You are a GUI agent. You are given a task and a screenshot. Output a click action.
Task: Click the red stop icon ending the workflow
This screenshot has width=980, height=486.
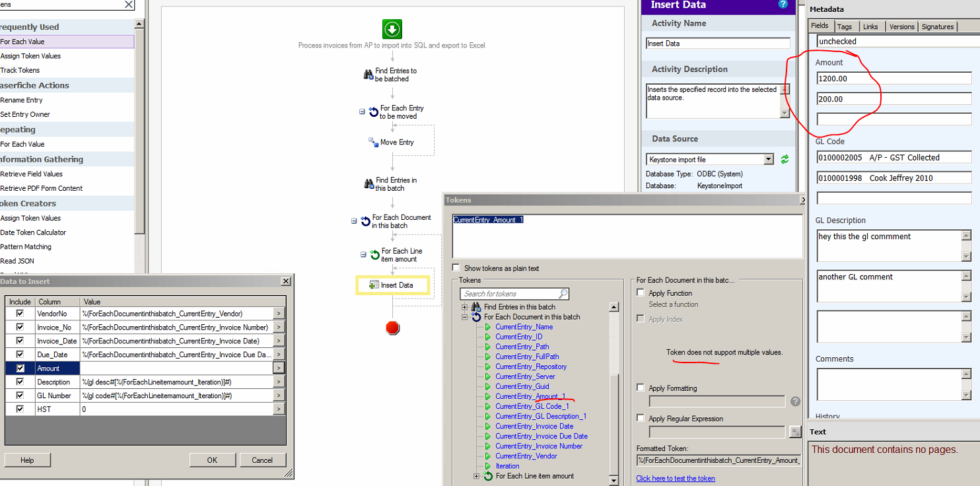coord(393,328)
